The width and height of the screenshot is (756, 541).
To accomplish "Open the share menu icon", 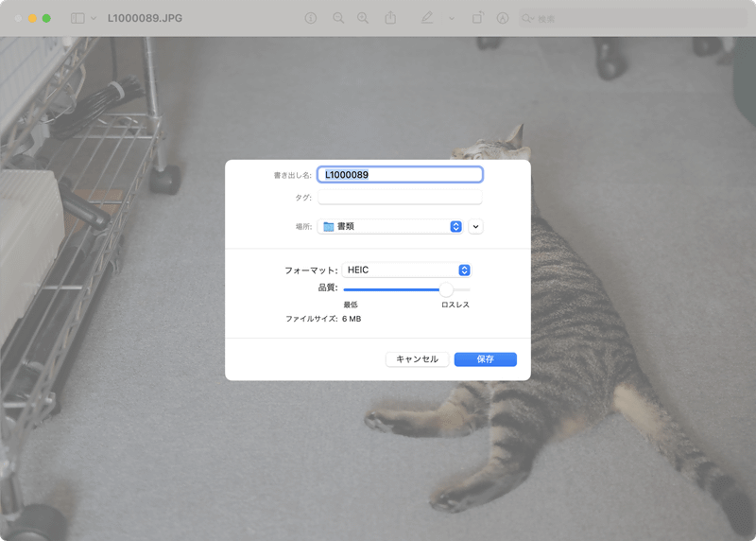I will 390,18.
